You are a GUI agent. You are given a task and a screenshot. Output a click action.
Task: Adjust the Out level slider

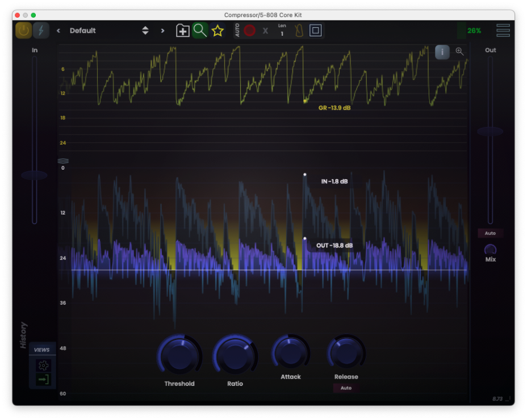coord(490,131)
